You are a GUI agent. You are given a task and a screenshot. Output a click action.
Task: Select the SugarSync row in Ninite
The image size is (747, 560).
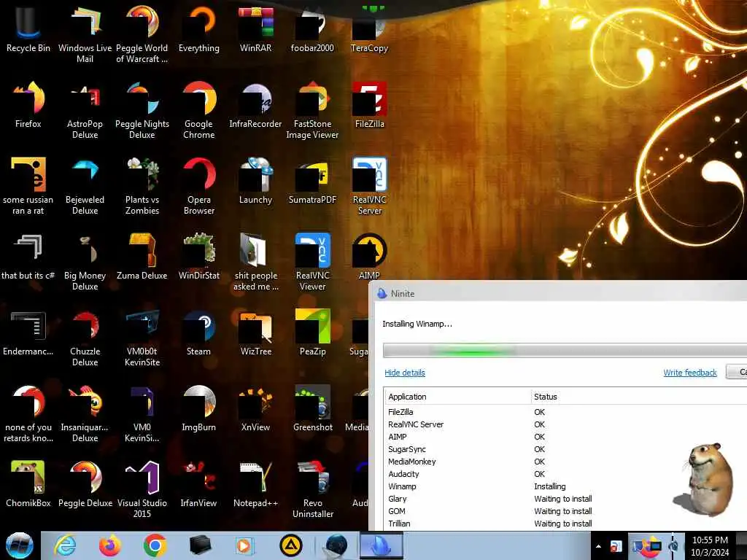pyautogui.click(x=565, y=449)
